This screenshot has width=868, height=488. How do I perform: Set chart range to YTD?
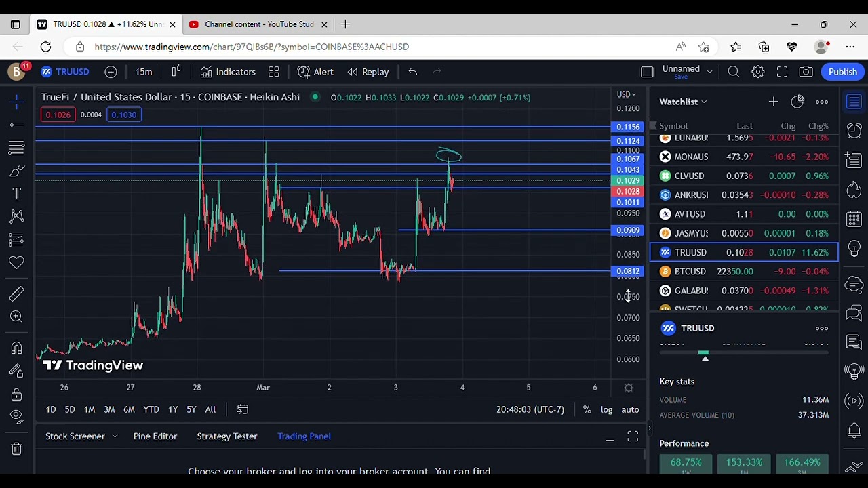151,409
